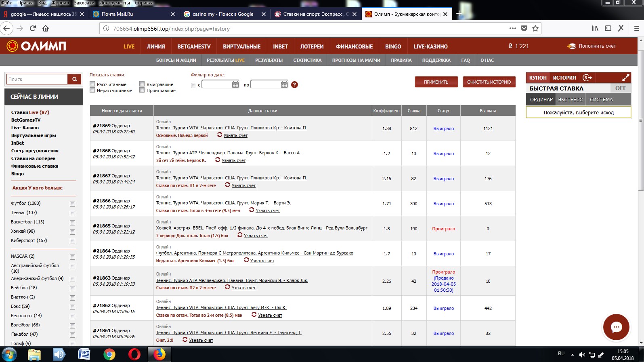Open Windows Start menu
The height and width of the screenshot is (362, 644).
pos(8,354)
